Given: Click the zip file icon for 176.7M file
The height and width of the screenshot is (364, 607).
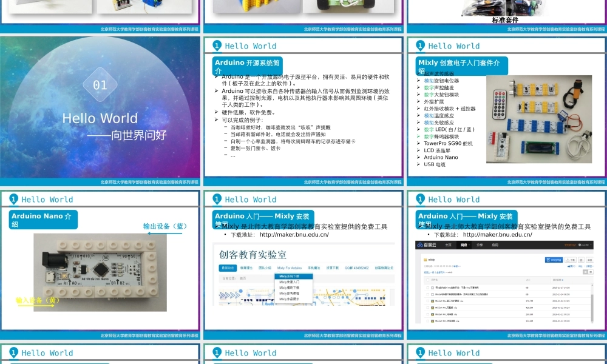Looking at the screenshot, I should click(432, 300).
